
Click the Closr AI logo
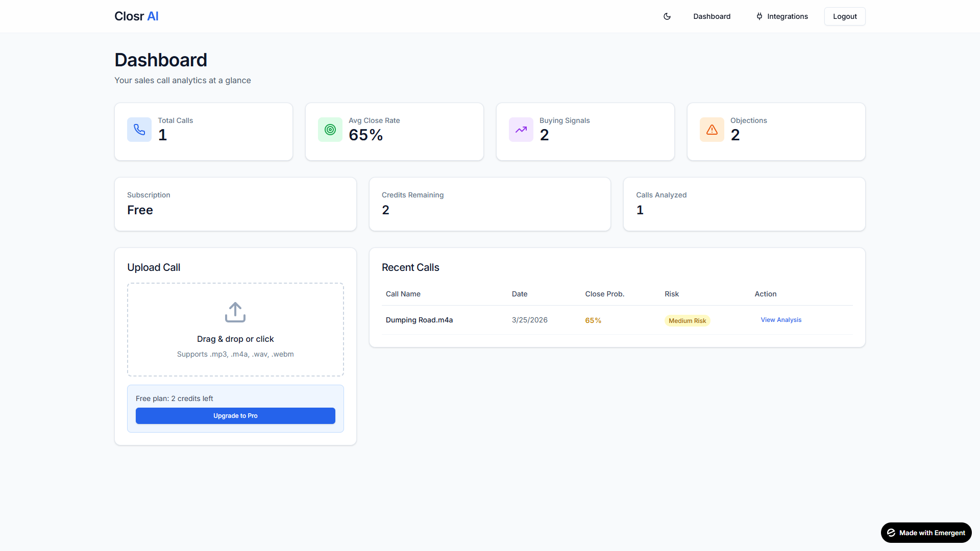136,16
